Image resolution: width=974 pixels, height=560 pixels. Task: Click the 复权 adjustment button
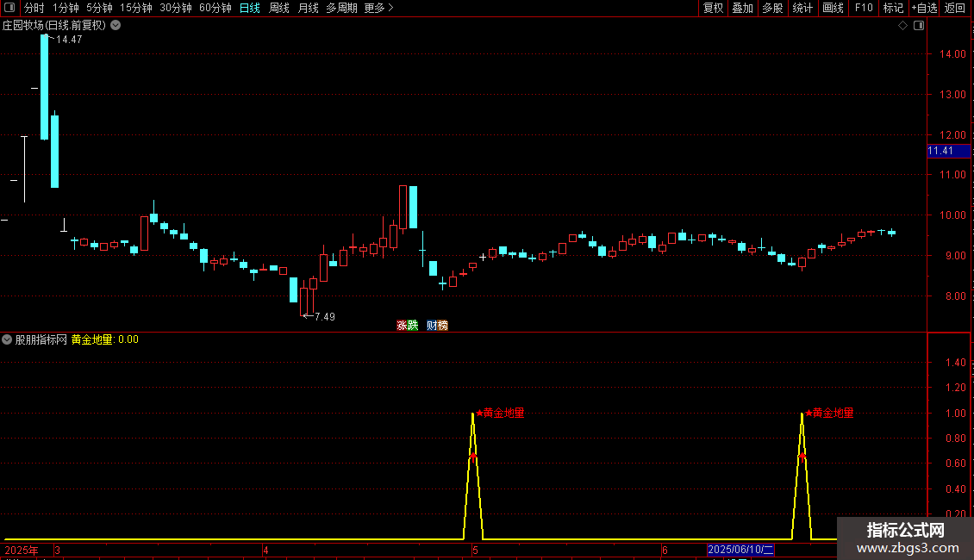713,8
